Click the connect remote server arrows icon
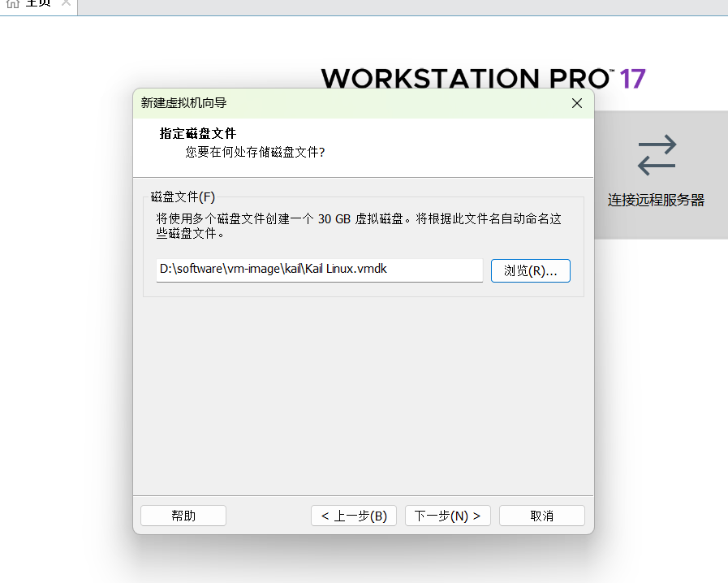The image size is (728, 583). (x=657, y=155)
